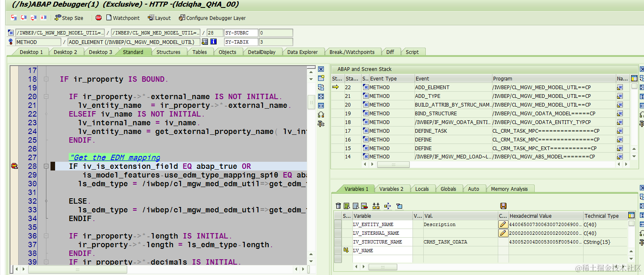This screenshot has width=644, height=275.
Task: Click the SY-SUBRC field
Action: [x=241, y=33]
